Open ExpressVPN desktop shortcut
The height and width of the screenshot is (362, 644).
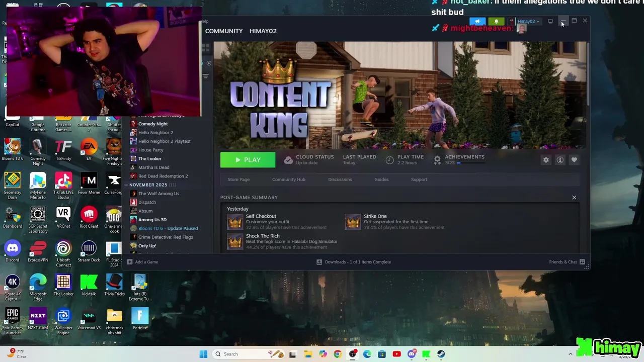coord(38,251)
